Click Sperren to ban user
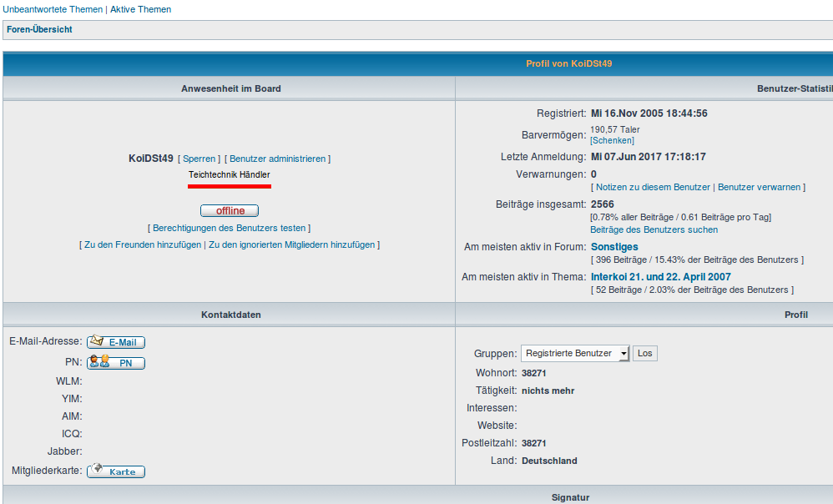 tap(199, 159)
